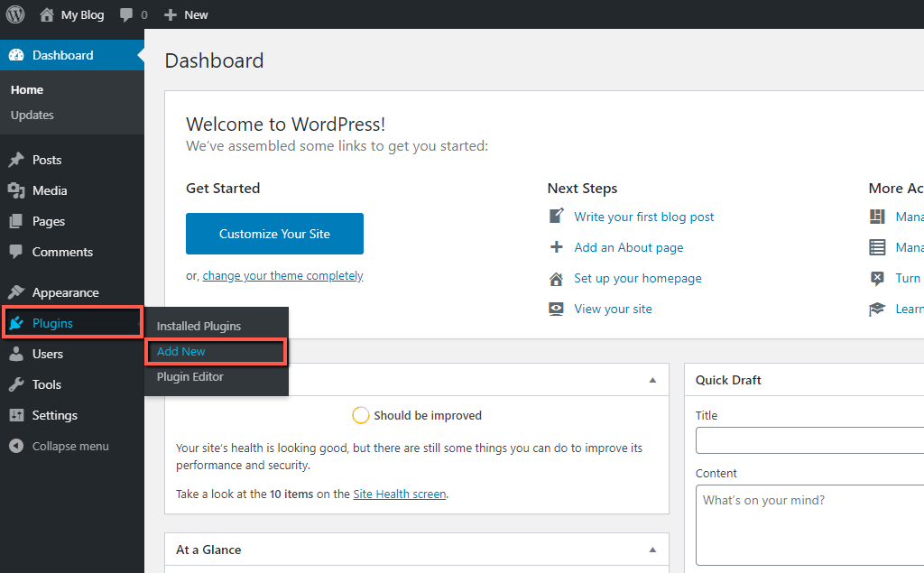The image size is (924, 573).
Task: Click the Users person icon
Action: 16,354
